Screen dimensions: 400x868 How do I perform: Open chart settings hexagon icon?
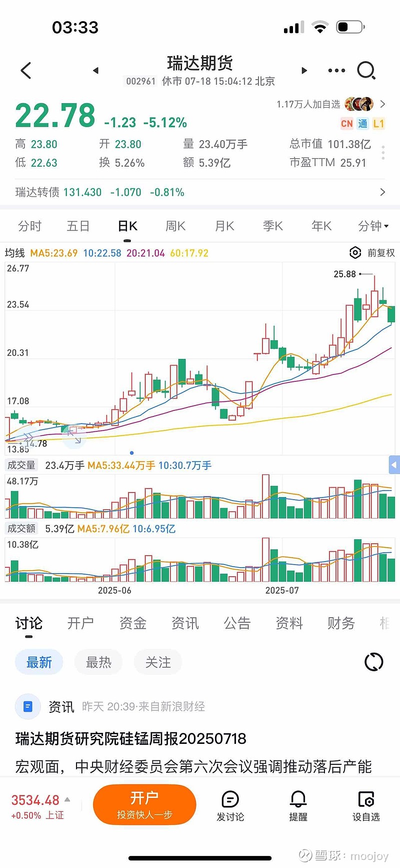[x=355, y=253]
